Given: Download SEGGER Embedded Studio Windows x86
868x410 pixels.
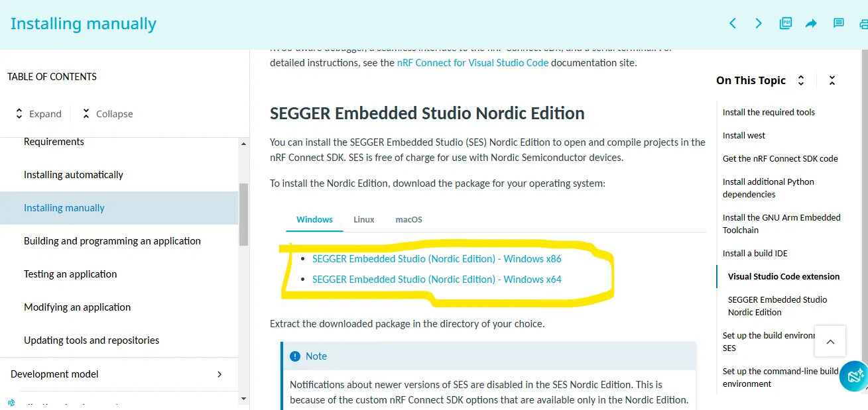Looking at the screenshot, I should pyautogui.click(x=437, y=259).
